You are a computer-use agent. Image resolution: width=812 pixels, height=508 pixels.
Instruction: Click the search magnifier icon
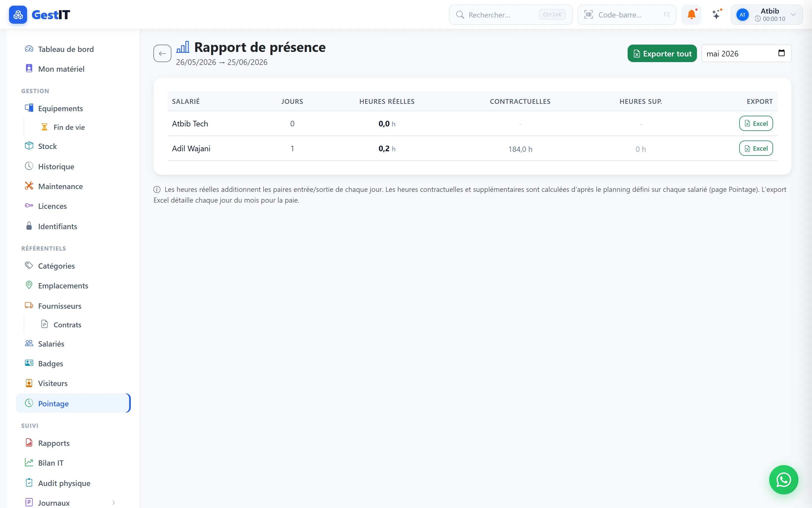(460, 14)
